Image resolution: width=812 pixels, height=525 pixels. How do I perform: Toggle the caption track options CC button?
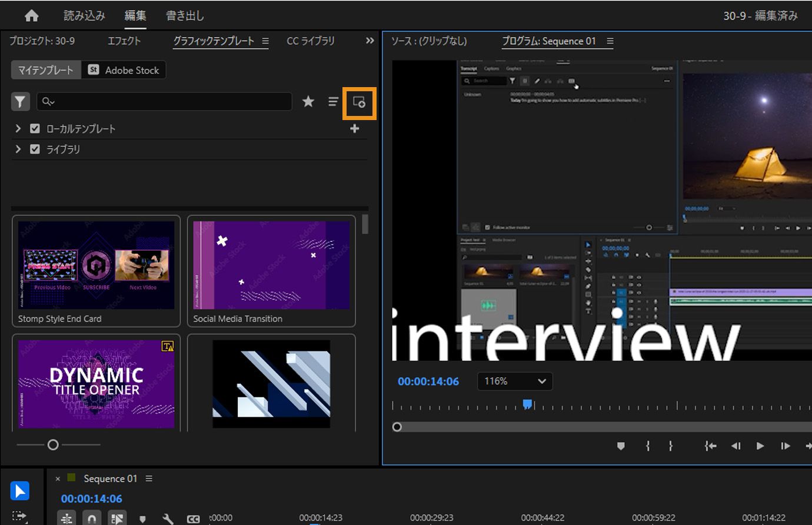click(193, 519)
